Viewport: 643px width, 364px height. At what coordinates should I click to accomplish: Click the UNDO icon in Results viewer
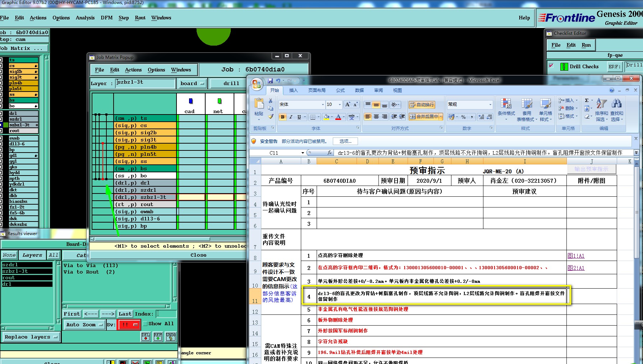tap(171, 336)
